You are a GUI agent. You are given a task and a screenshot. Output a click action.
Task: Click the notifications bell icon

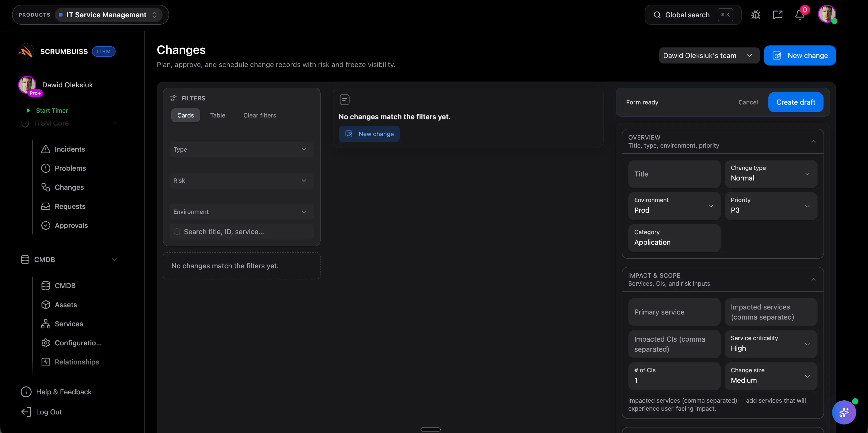pos(800,15)
